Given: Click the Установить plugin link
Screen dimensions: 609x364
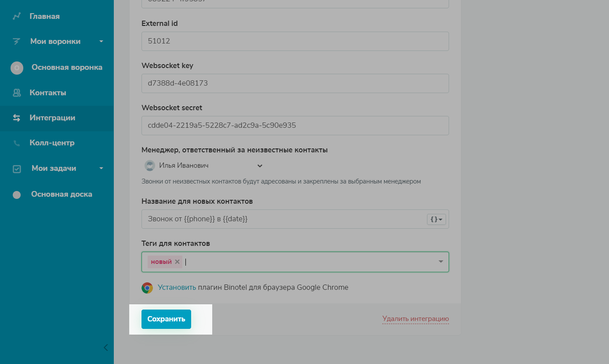Looking at the screenshot, I should click(177, 288).
